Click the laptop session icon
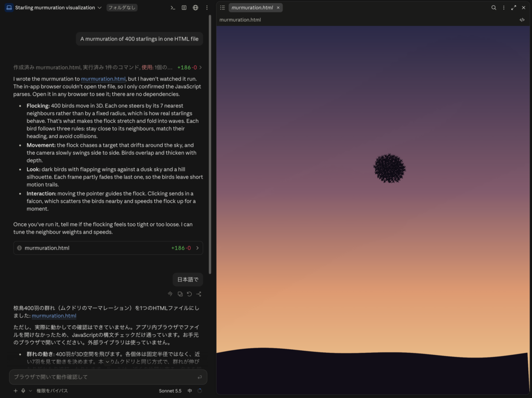This screenshot has height=398, width=532. point(9,7)
